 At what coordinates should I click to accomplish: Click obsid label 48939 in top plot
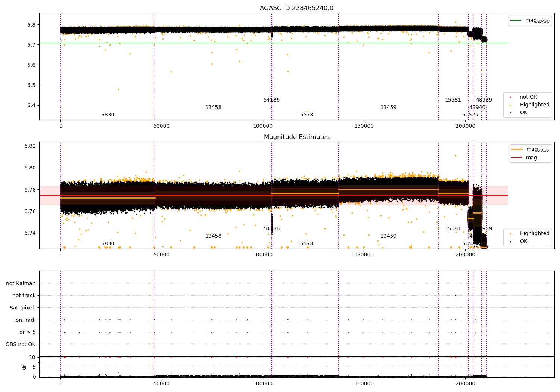point(484,100)
